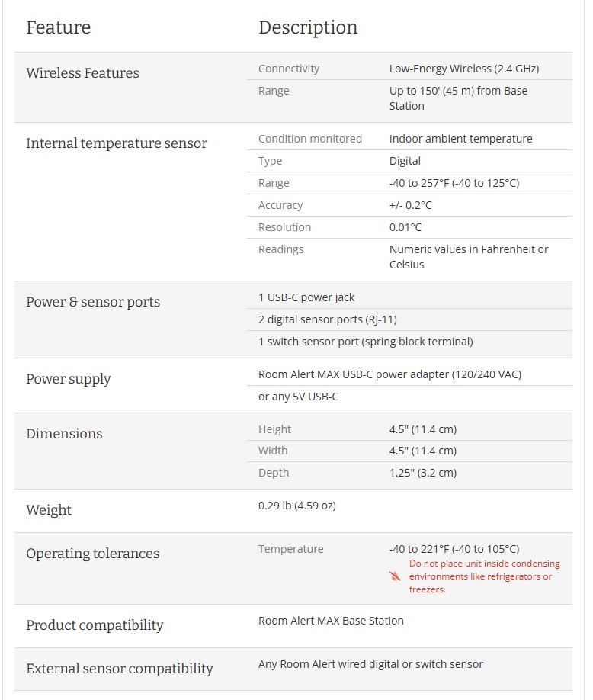
Task: Click the Indoor ambient temperature value
Action: (460, 139)
